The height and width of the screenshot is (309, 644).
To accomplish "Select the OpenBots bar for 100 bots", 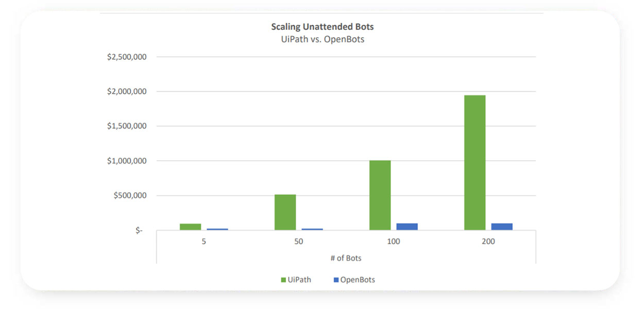I will [x=407, y=227].
